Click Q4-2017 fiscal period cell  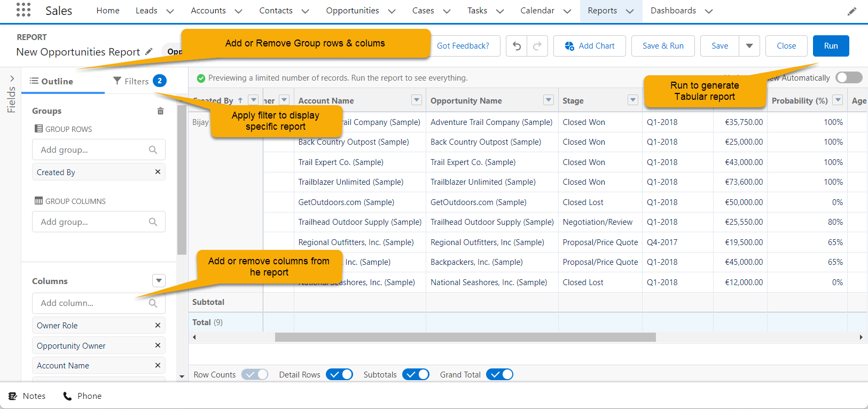point(678,242)
